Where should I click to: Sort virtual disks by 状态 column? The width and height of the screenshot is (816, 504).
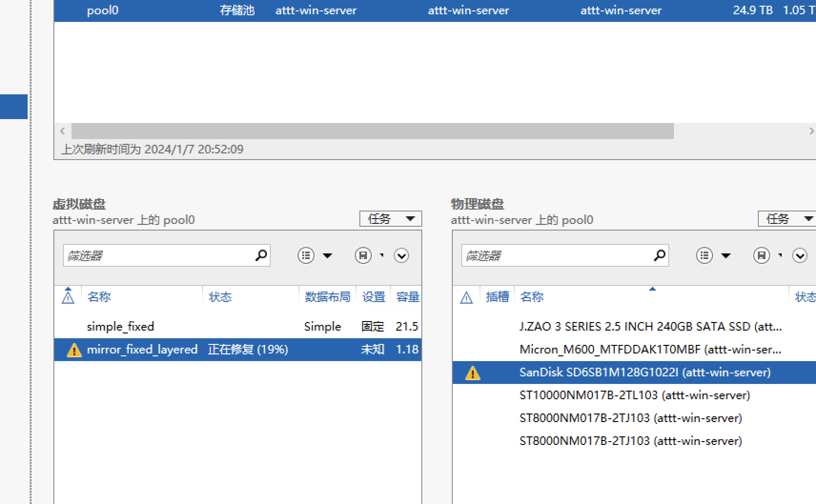click(220, 297)
